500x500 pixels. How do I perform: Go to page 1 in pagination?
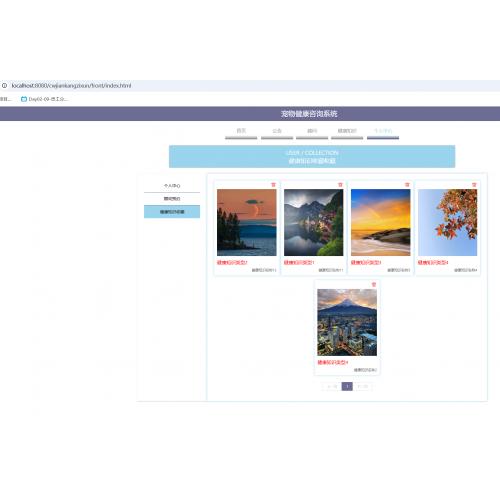coord(347,386)
